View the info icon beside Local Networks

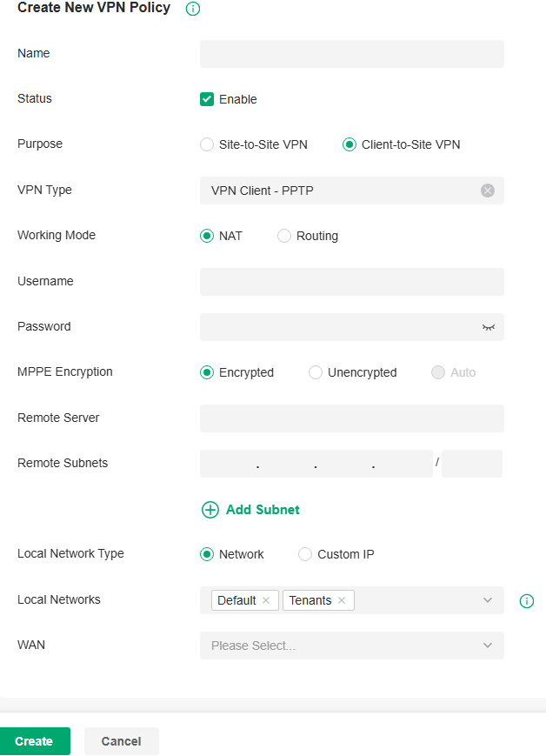pyautogui.click(x=526, y=599)
